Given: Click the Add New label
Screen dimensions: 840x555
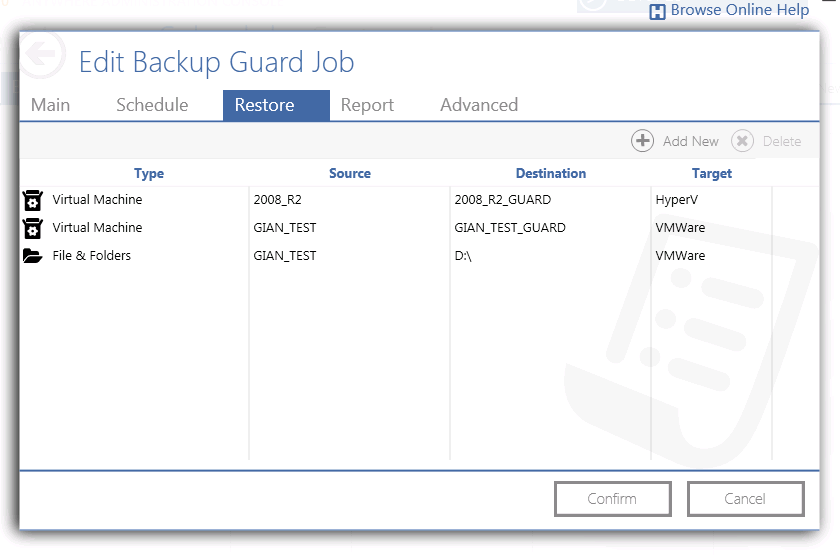Looking at the screenshot, I should (x=691, y=141).
